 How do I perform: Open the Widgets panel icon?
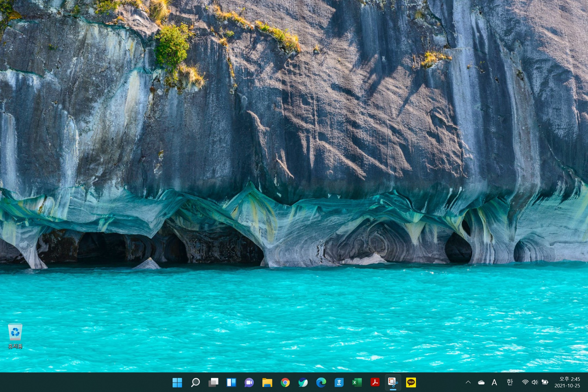pyautogui.click(x=231, y=382)
